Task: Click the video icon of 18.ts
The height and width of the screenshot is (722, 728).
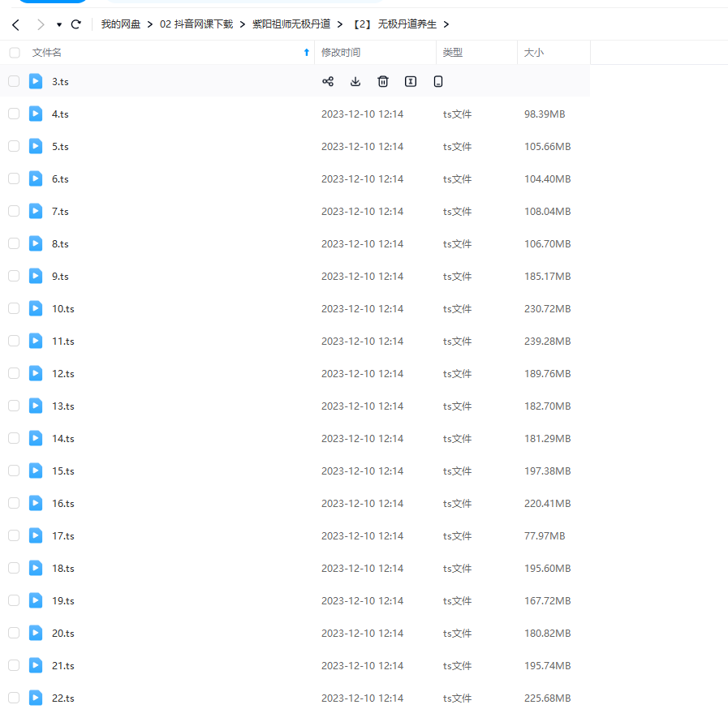Action: tap(36, 568)
